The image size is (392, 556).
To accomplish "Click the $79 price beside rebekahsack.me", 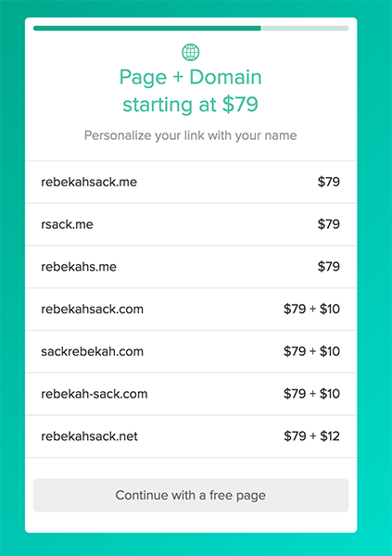I will point(328,182).
